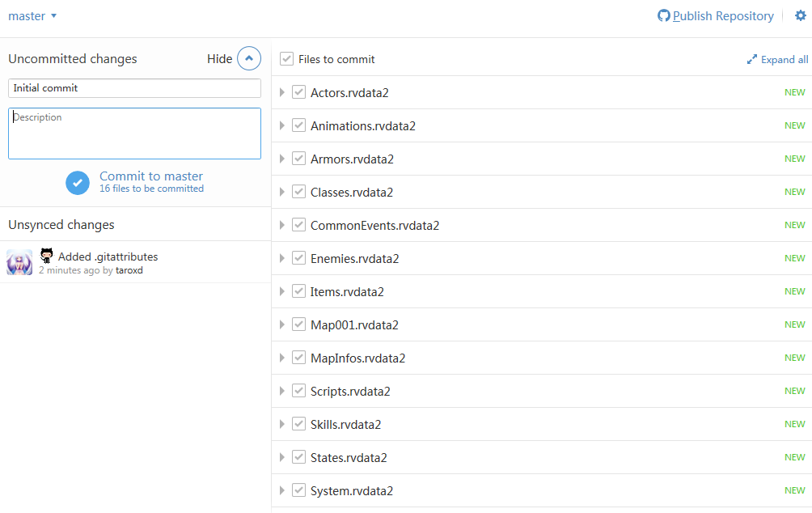The image size is (812, 513).
Task: Uncheck Scripts.rvdata2 file checkbox
Action: click(x=298, y=391)
